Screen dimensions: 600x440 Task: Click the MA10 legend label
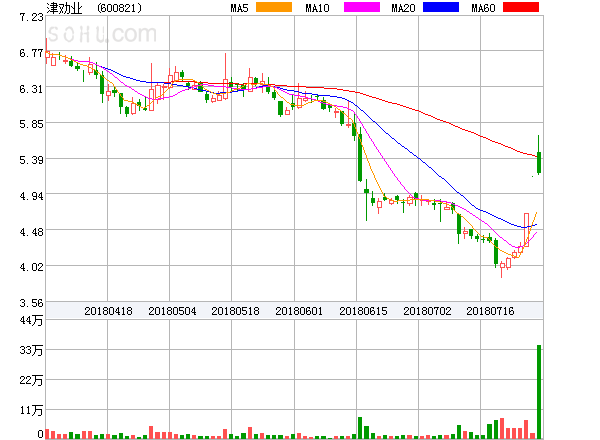pyautogui.click(x=317, y=8)
